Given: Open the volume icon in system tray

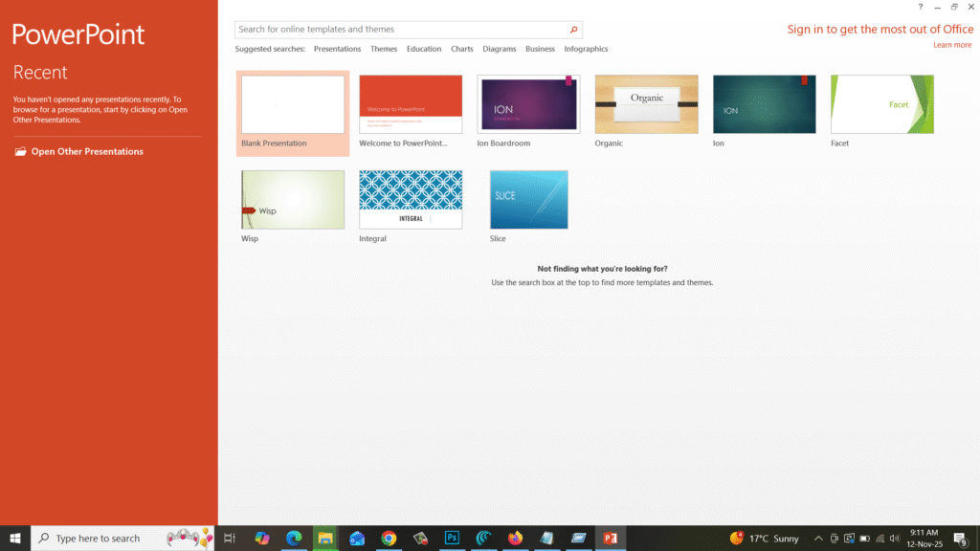Looking at the screenshot, I should click(895, 538).
